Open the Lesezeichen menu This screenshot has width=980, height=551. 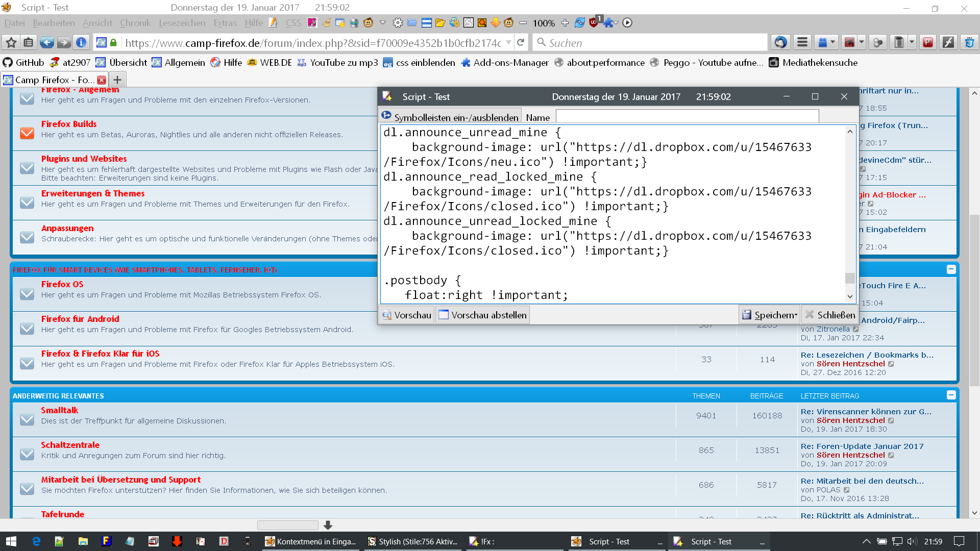point(182,23)
